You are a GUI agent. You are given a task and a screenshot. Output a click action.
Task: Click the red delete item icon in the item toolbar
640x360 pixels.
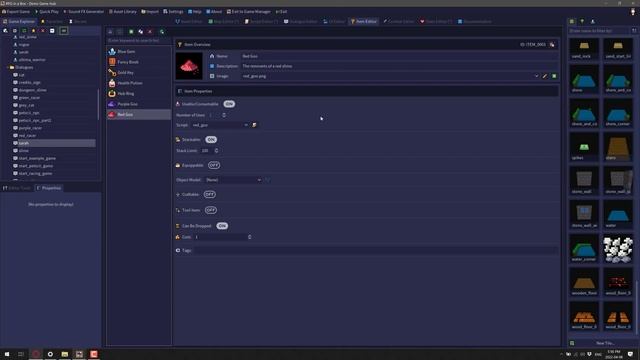point(150,31)
